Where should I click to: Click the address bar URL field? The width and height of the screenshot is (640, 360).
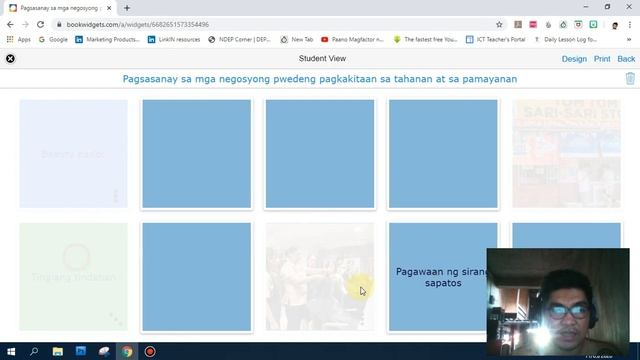click(x=278, y=24)
